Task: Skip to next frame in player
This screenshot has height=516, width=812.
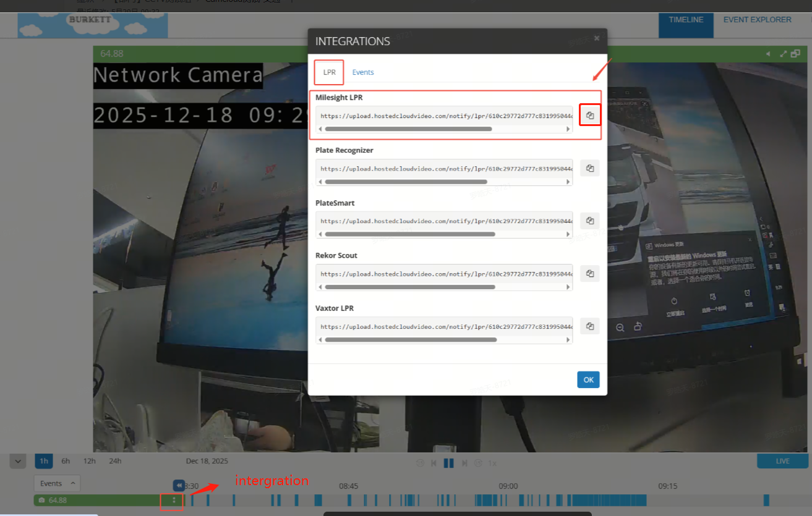Action: [464, 463]
